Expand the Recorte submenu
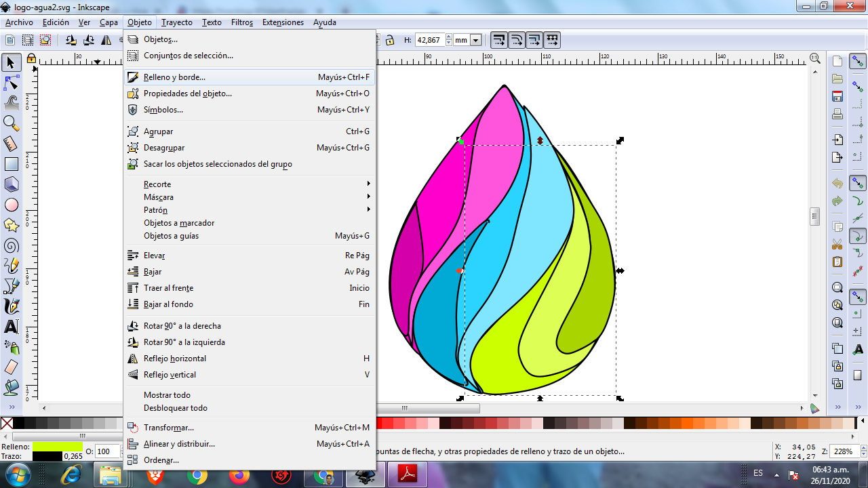The width and height of the screenshot is (868, 488). click(x=250, y=184)
